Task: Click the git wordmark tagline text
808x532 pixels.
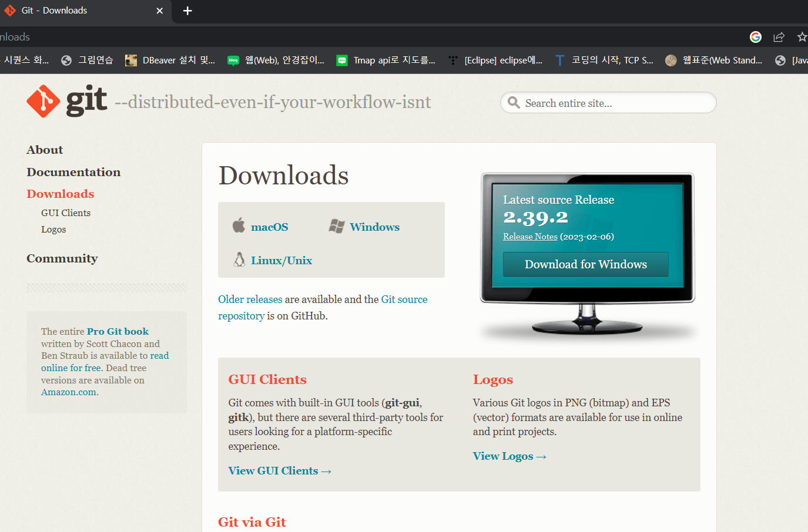Action: point(273,102)
